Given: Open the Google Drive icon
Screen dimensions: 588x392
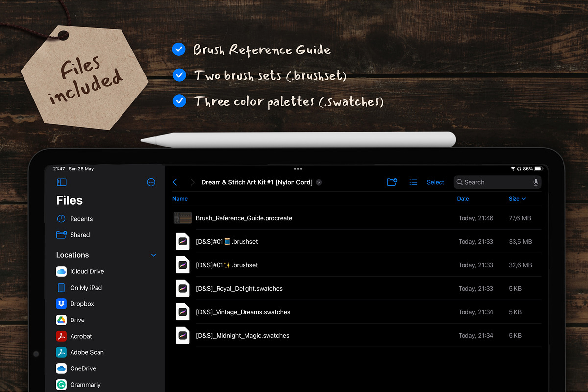Looking at the screenshot, I should coord(61,320).
